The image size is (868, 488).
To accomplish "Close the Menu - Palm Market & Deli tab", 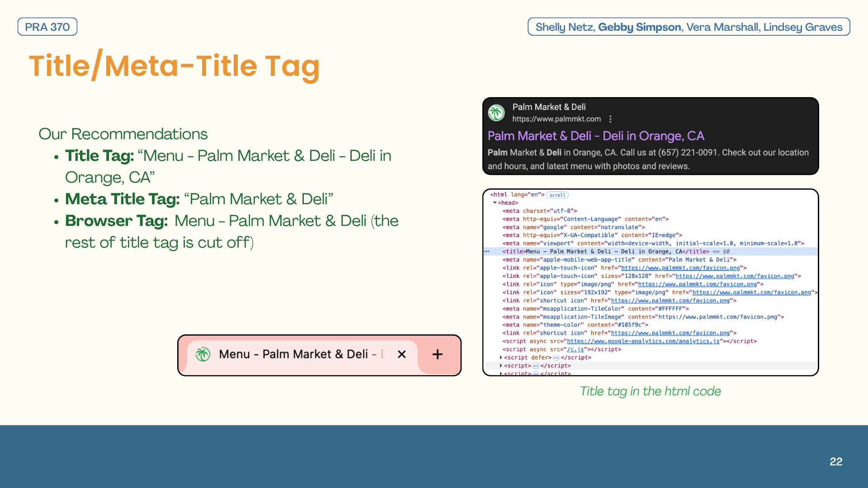I will (401, 354).
